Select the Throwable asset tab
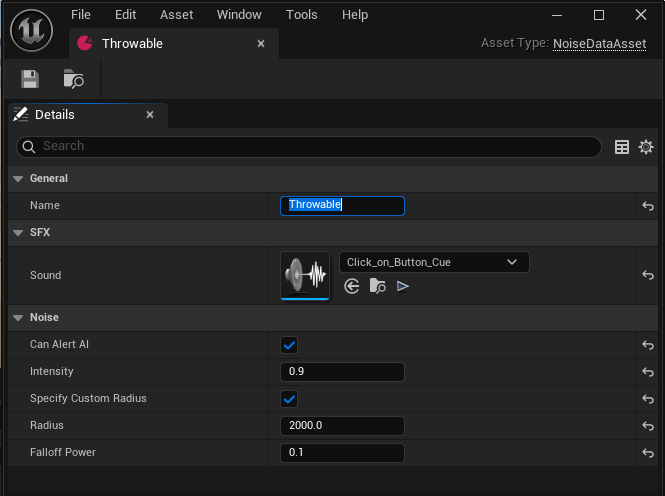665x496 pixels. (x=174, y=43)
